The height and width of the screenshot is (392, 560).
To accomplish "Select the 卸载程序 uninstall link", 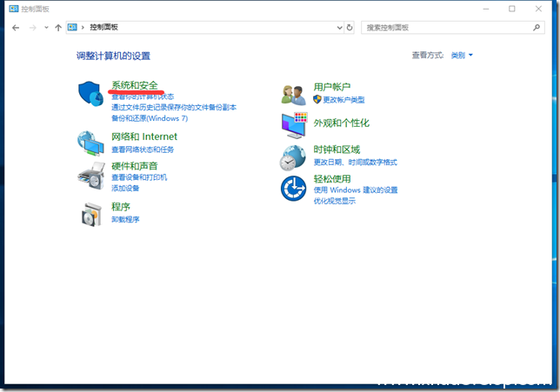I will pos(125,219).
